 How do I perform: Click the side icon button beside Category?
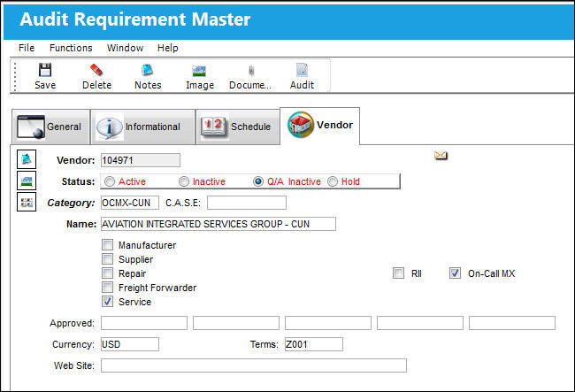click(27, 202)
